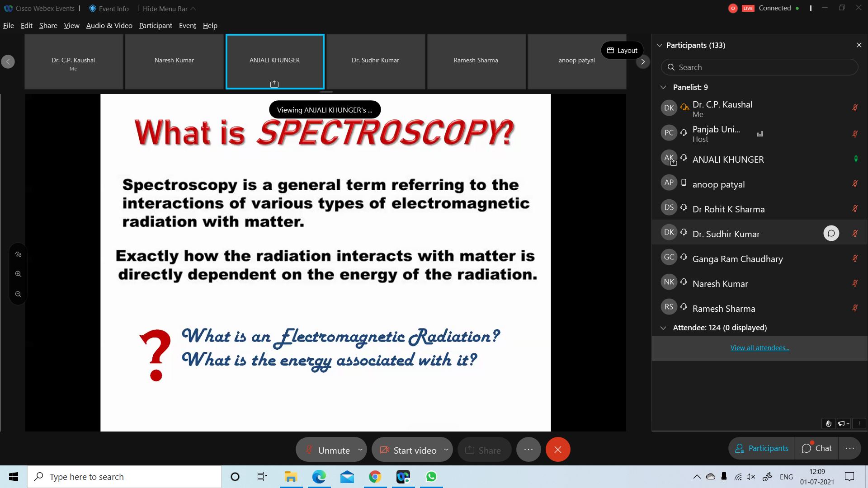Open Microsoft Edge from the taskbar

(319, 477)
